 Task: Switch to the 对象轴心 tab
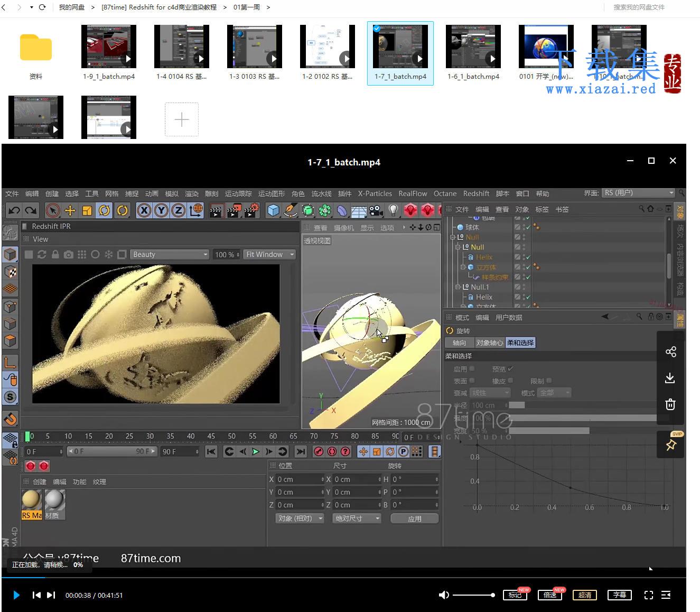tap(490, 342)
